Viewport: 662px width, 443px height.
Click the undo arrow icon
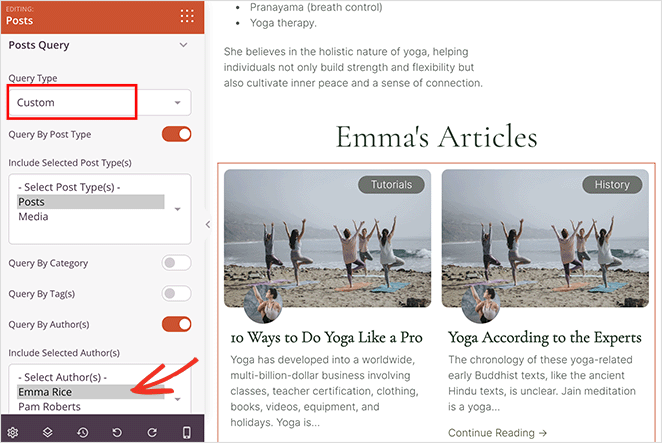click(117, 432)
